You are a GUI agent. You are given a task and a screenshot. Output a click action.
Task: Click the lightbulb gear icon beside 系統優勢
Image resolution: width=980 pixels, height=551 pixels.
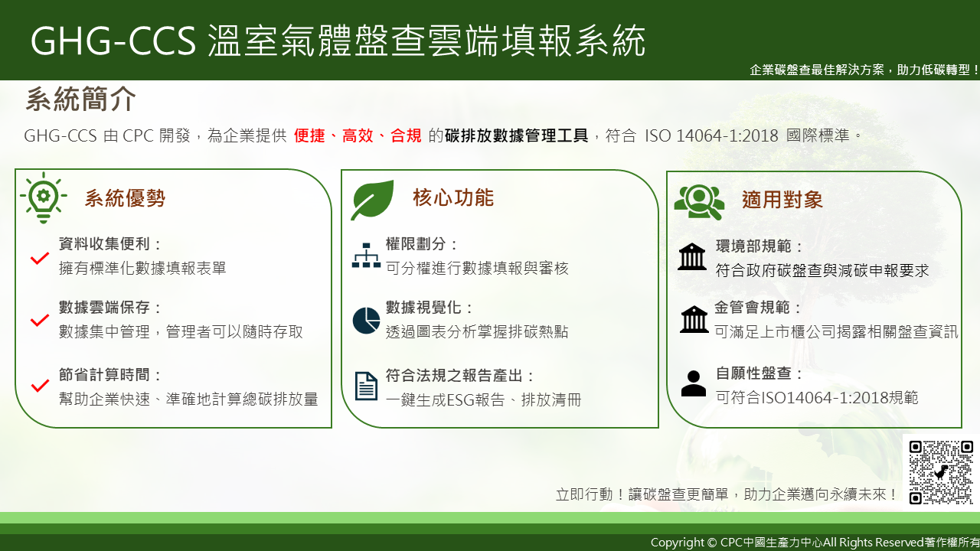point(43,198)
